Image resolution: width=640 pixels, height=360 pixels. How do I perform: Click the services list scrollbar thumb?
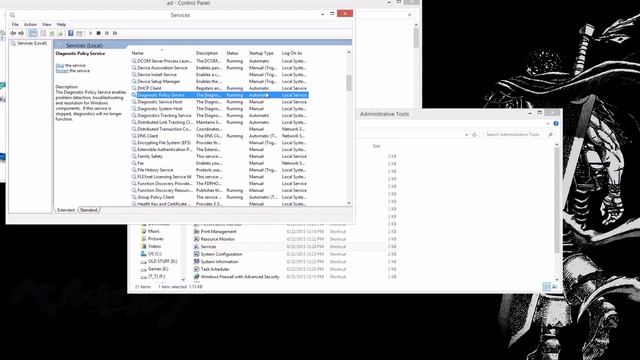click(x=349, y=83)
